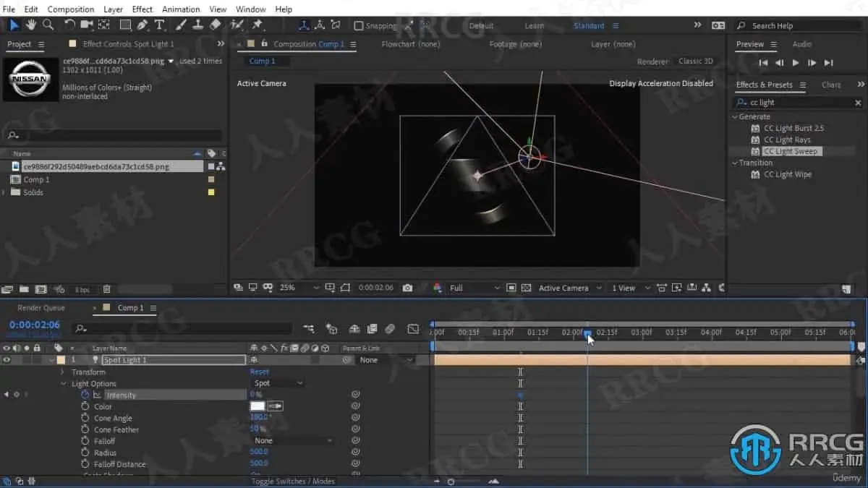Screen dimensions: 868x488
Task: Click the World Axis Mode icon
Action: coord(320,25)
